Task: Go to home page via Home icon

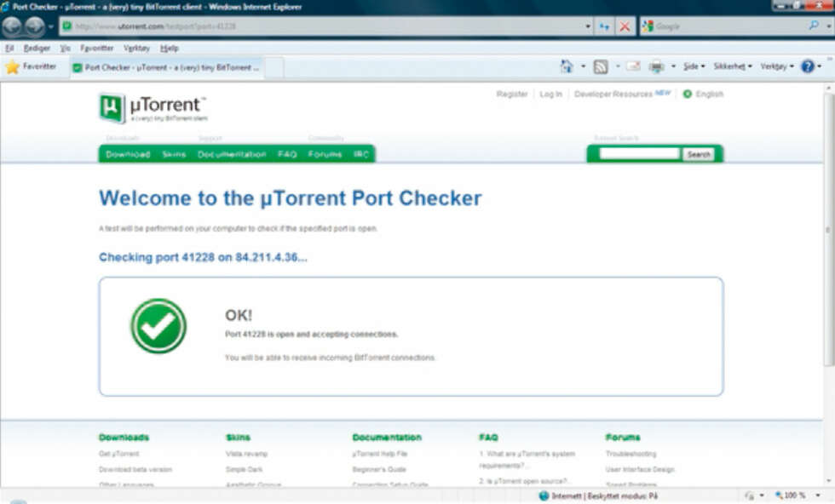Action: [566, 66]
